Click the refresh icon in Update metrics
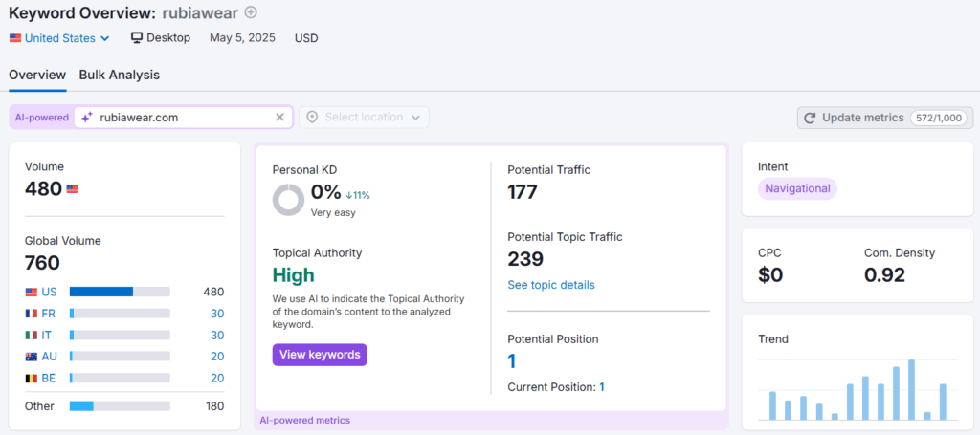This screenshot has width=980, height=435. coord(810,118)
